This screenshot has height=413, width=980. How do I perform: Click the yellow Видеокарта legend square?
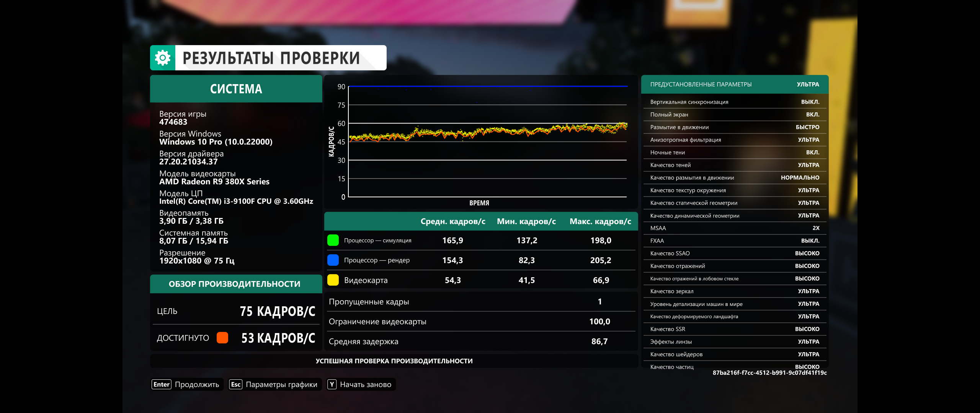click(x=333, y=280)
